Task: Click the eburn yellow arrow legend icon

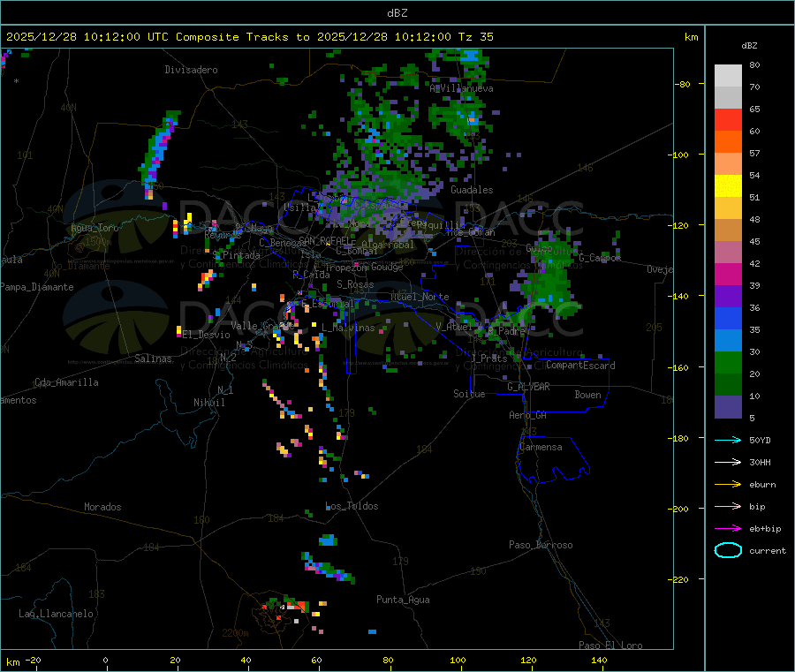Action: coord(728,484)
